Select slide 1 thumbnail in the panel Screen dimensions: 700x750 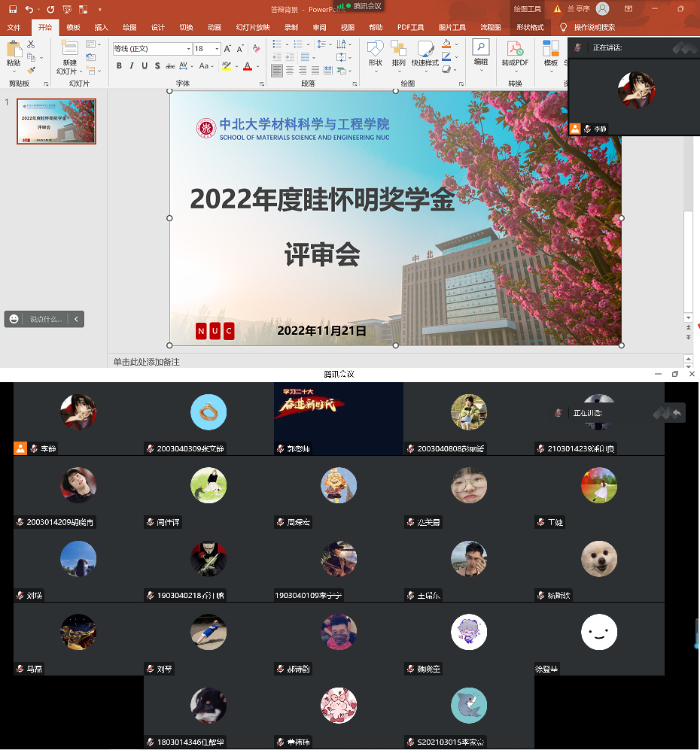click(x=56, y=121)
